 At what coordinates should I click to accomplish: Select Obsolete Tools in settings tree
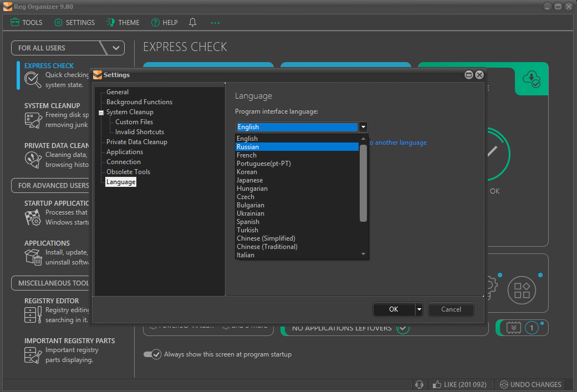point(128,171)
